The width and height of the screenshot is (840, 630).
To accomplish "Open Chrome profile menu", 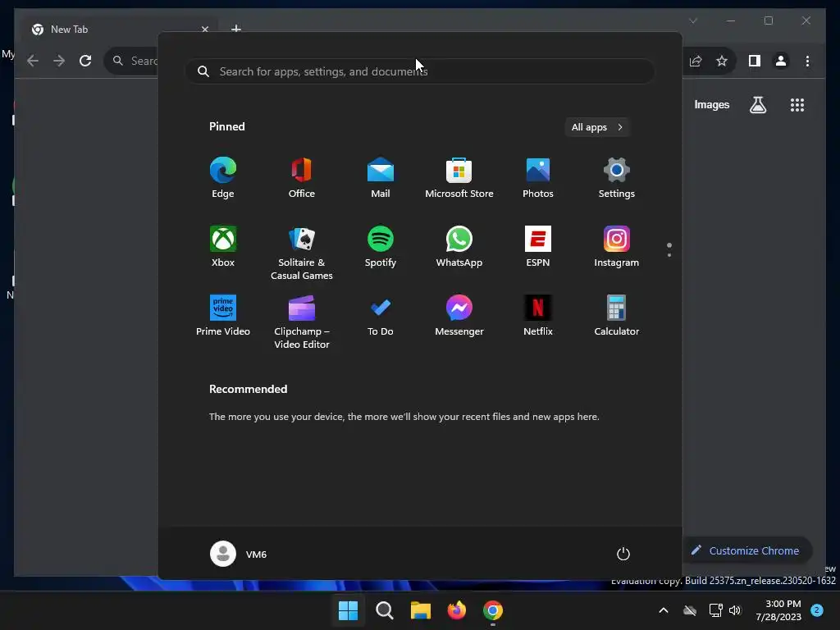I will [781, 61].
